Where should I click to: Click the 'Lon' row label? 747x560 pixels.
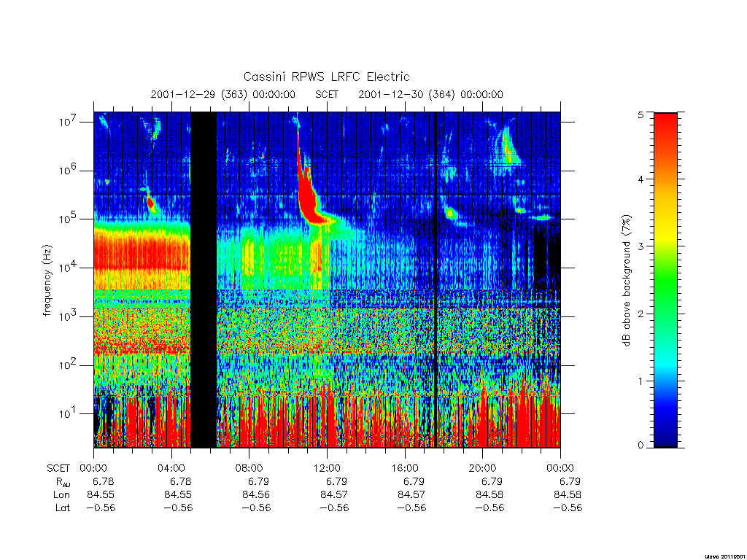pos(61,495)
